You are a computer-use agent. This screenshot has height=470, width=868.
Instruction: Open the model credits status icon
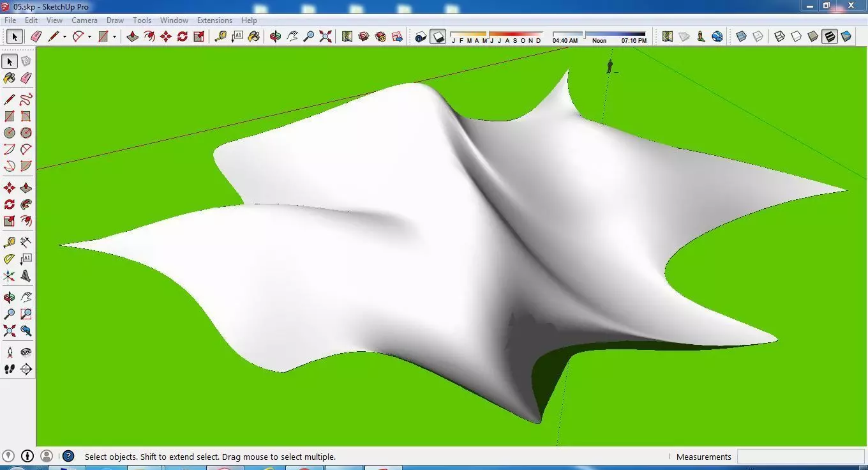point(27,456)
